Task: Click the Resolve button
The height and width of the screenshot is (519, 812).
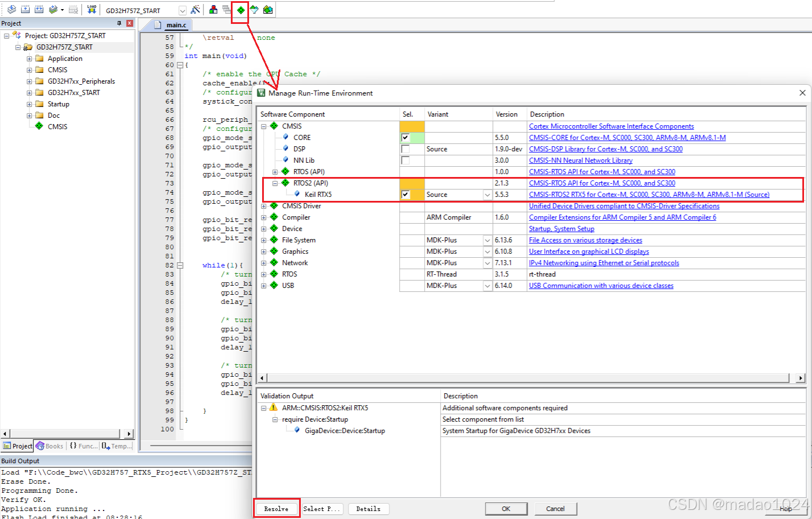Action: pos(276,509)
